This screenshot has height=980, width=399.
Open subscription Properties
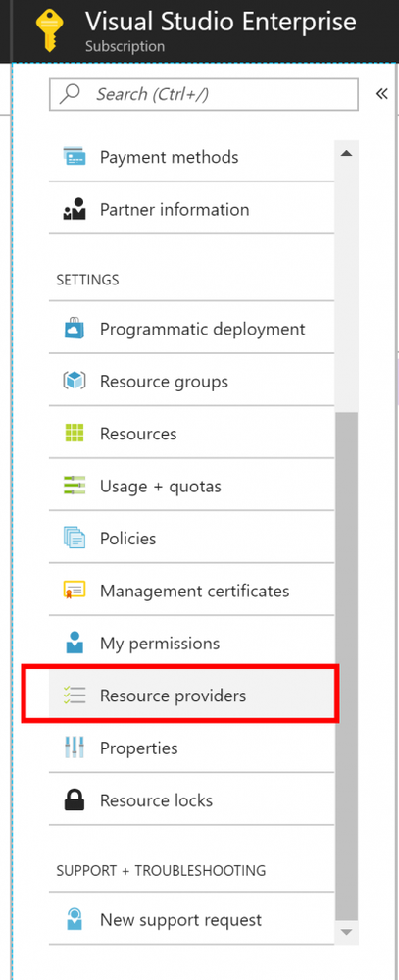[x=192, y=748]
